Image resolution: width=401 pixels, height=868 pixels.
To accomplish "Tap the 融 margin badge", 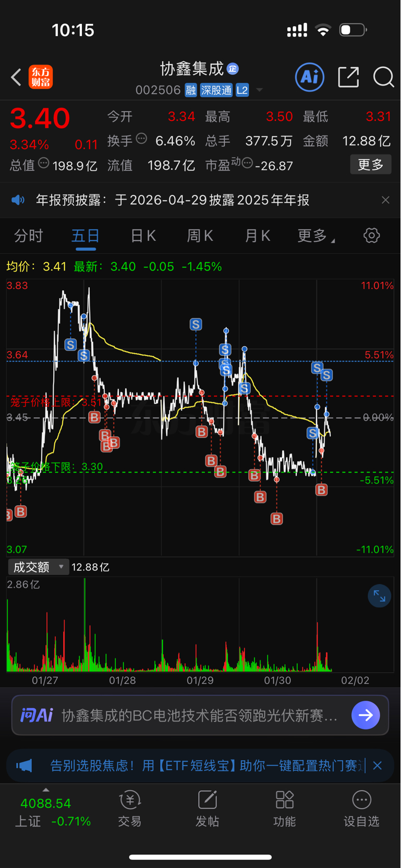I will pyautogui.click(x=191, y=90).
